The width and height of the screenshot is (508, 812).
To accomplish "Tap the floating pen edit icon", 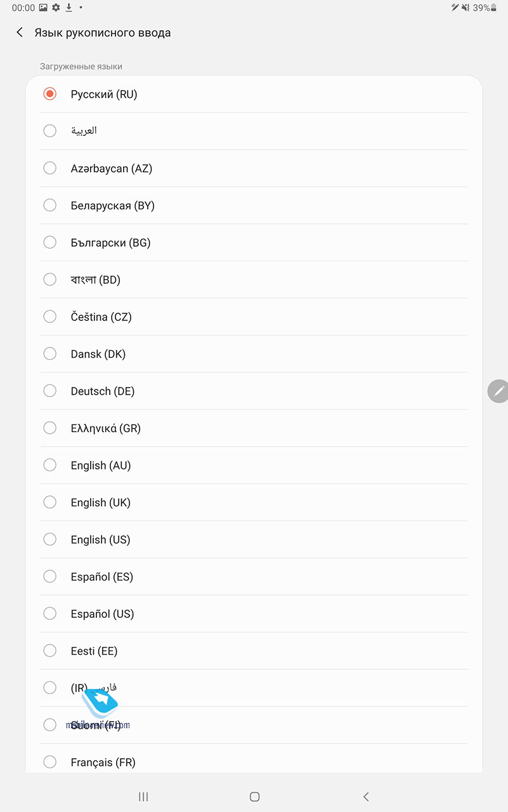I will pos(498,391).
